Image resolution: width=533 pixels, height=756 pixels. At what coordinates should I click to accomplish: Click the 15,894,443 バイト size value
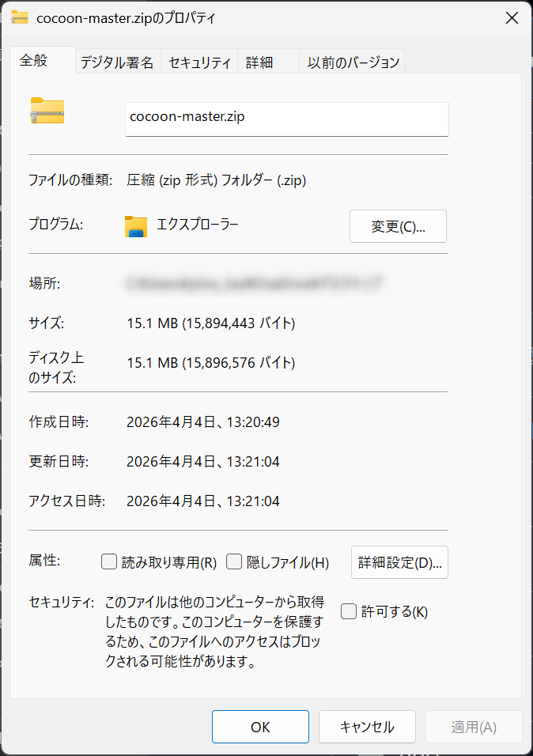239,323
